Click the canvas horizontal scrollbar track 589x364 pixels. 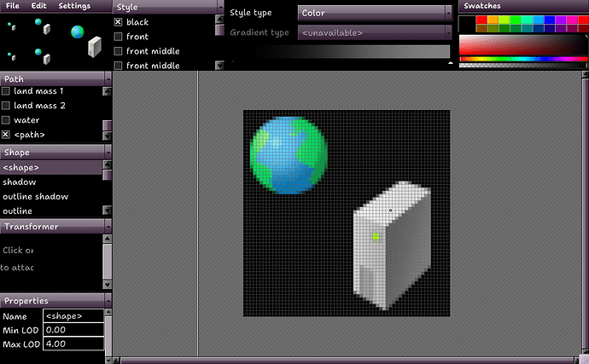(x=347, y=361)
